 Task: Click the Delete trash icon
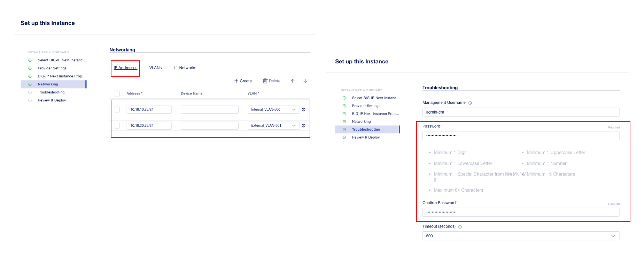tap(265, 81)
